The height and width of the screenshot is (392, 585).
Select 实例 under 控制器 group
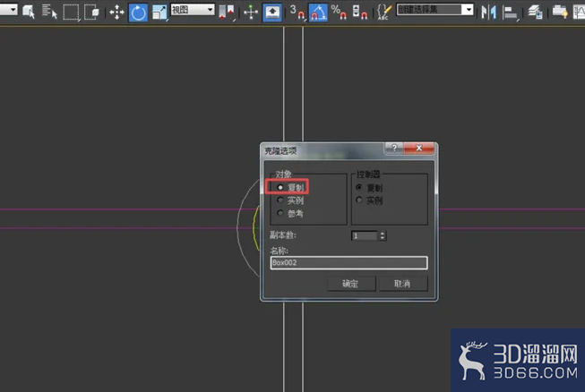pos(369,200)
